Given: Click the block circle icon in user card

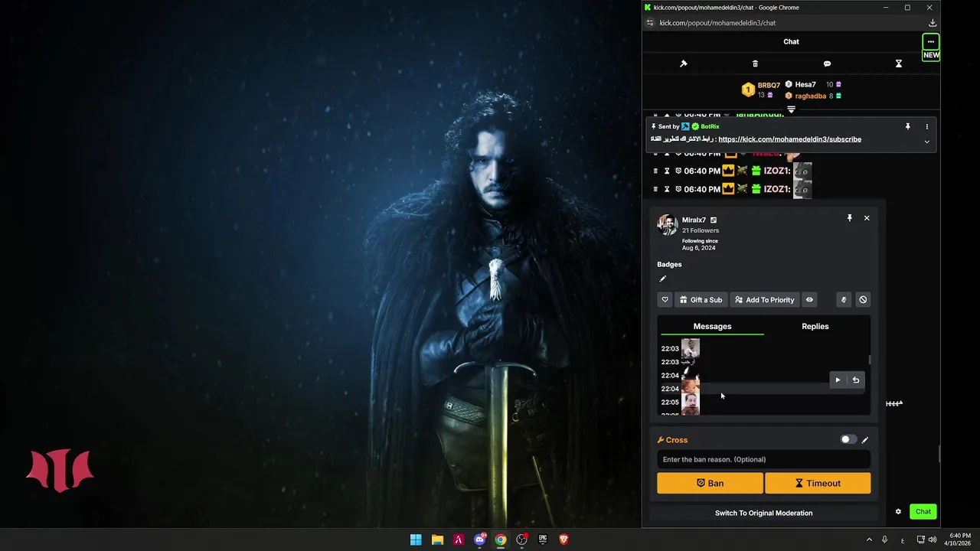Looking at the screenshot, I should point(863,300).
